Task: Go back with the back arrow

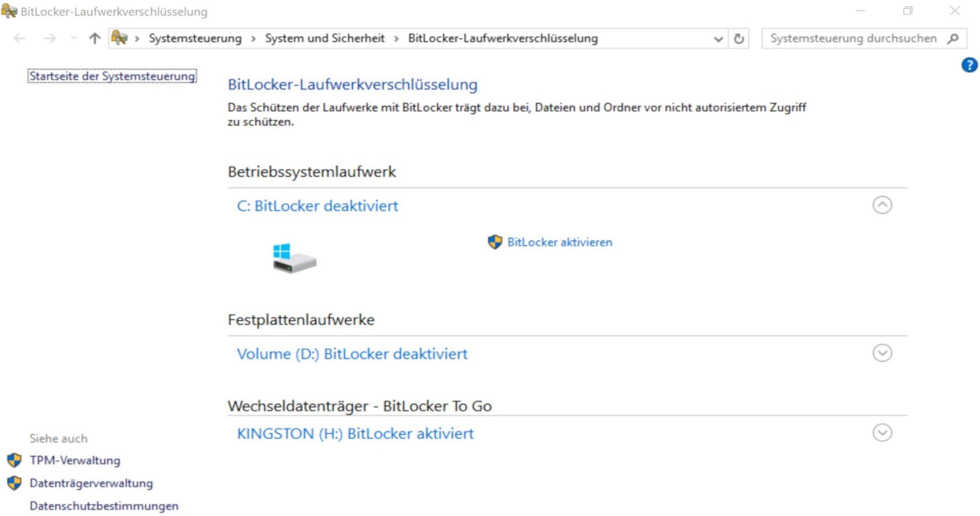Action: pos(20,39)
